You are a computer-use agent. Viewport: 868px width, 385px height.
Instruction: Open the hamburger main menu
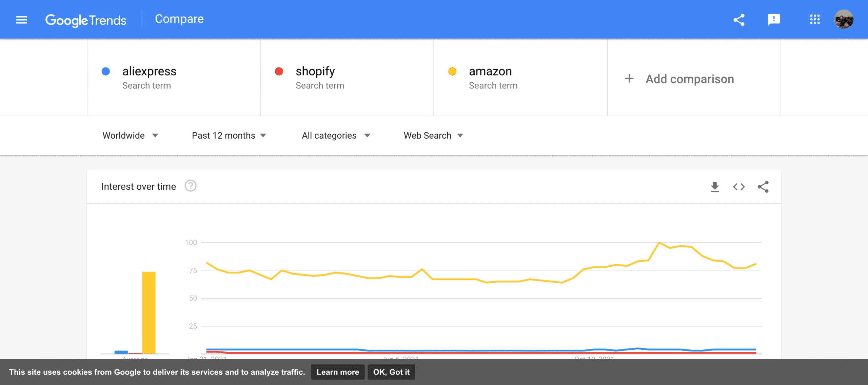(x=22, y=20)
